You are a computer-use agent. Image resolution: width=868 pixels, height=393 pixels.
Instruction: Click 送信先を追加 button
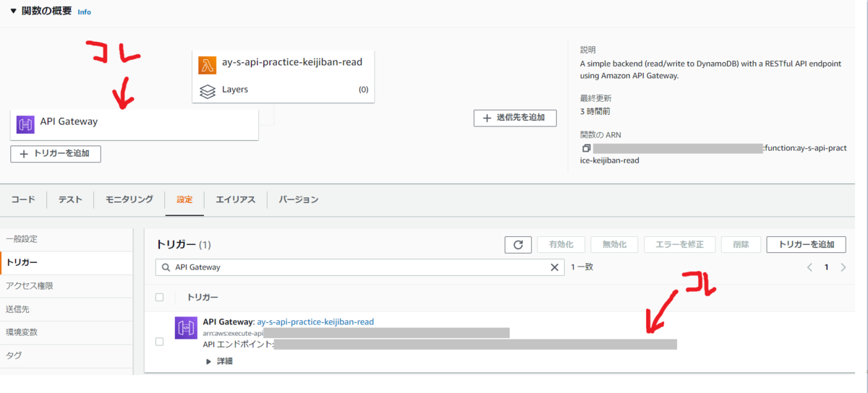(515, 118)
